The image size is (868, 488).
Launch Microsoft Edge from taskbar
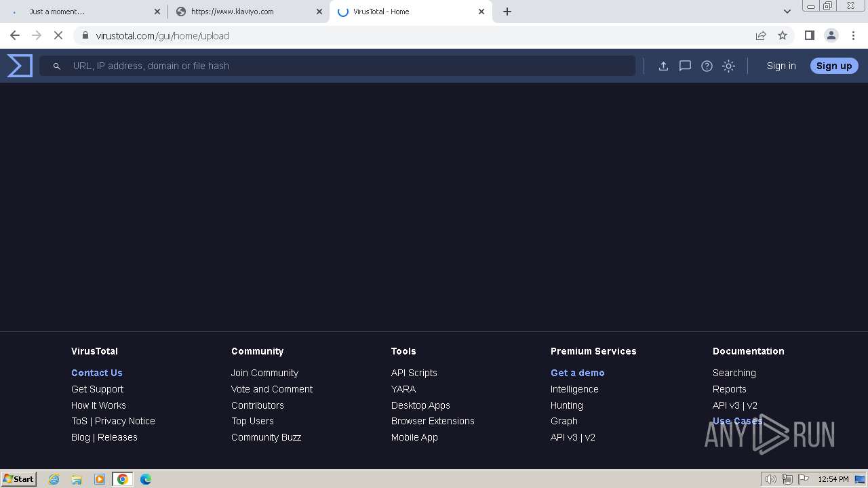146,479
